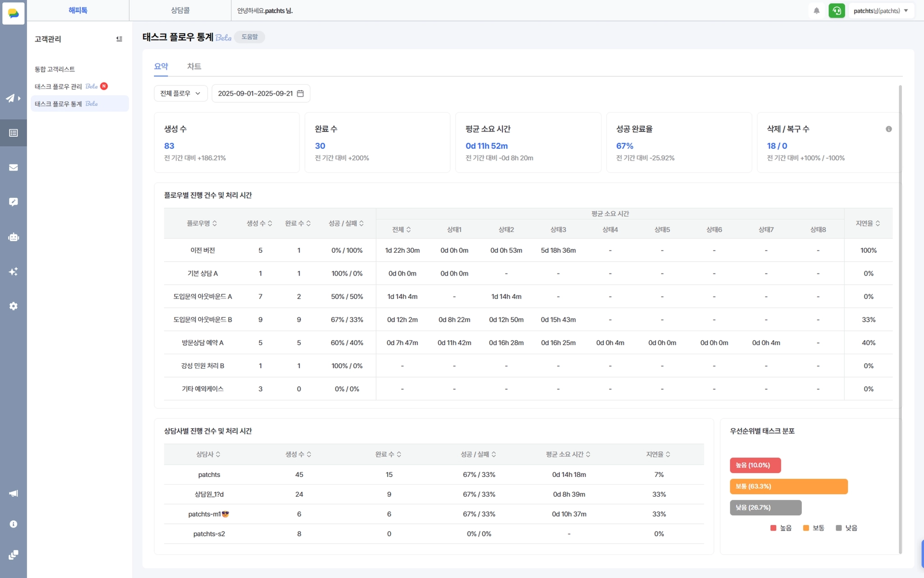This screenshot has width=924, height=578.
Task: Open the mail envelope sidebar icon
Action: pyautogui.click(x=14, y=167)
